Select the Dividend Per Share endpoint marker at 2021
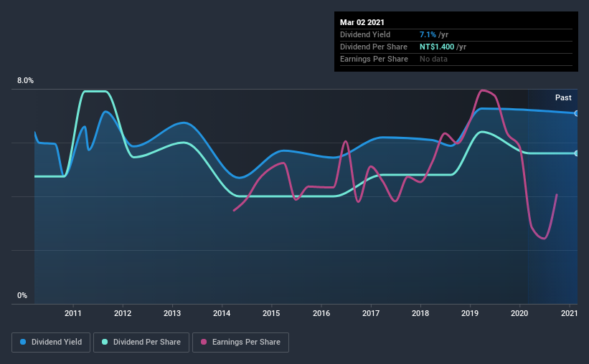Screen dimensions: 589x364 click(x=576, y=153)
